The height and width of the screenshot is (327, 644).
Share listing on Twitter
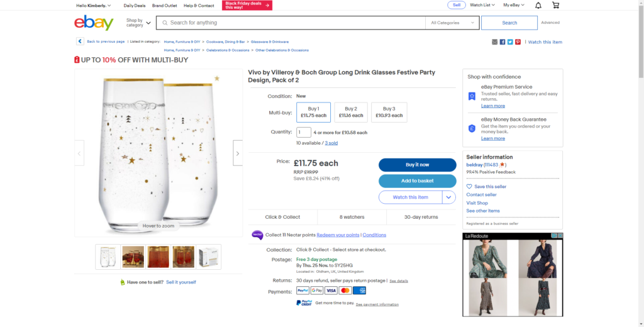tap(510, 42)
